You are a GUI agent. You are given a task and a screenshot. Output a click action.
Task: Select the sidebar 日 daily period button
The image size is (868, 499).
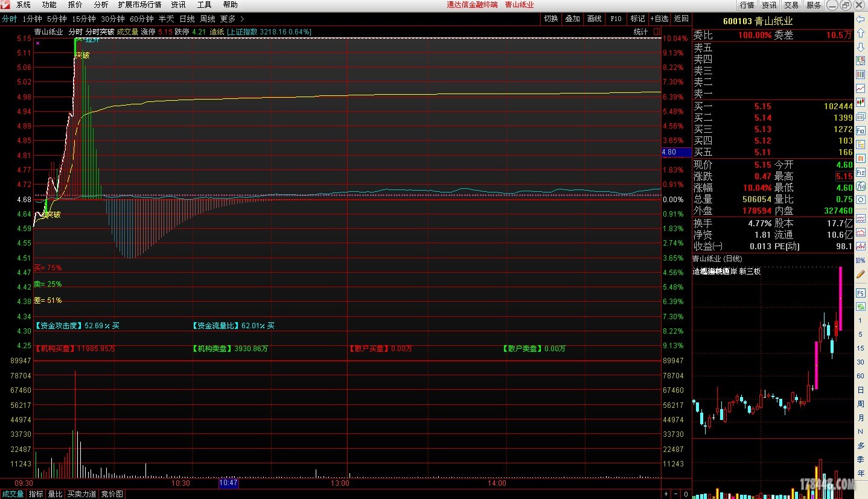click(x=861, y=390)
